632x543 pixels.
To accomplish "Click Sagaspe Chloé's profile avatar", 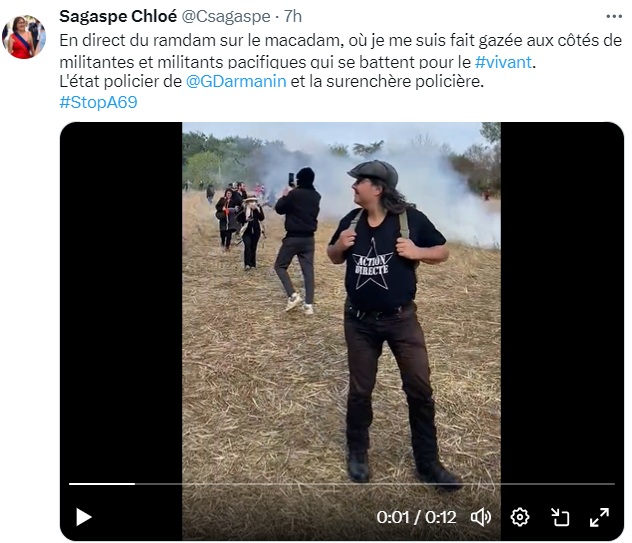I will [24, 37].
